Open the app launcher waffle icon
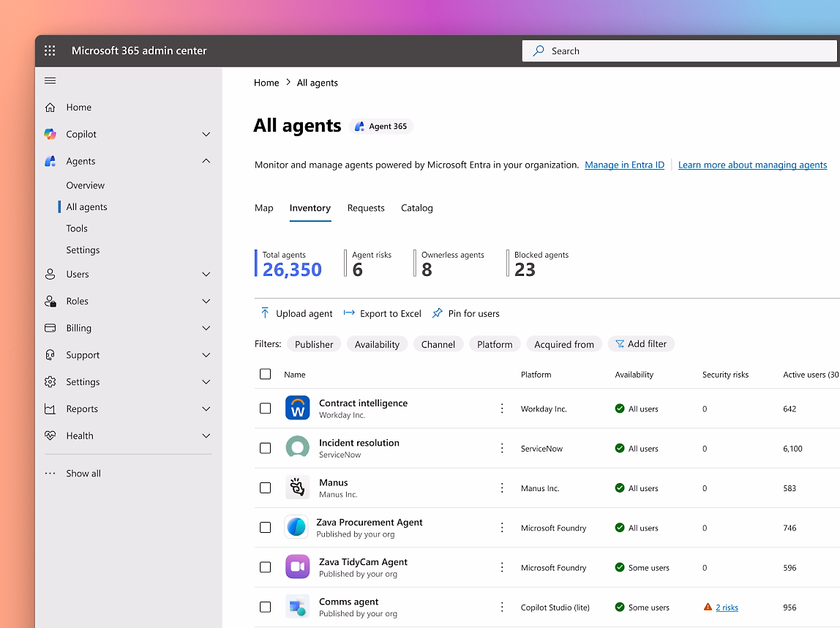 tap(50, 51)
